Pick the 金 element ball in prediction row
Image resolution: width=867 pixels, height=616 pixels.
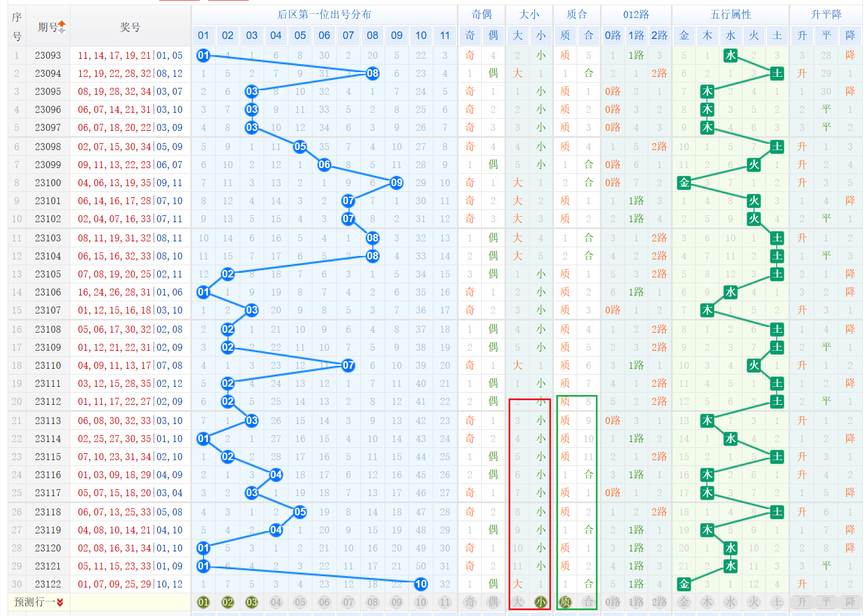(684, 602)
